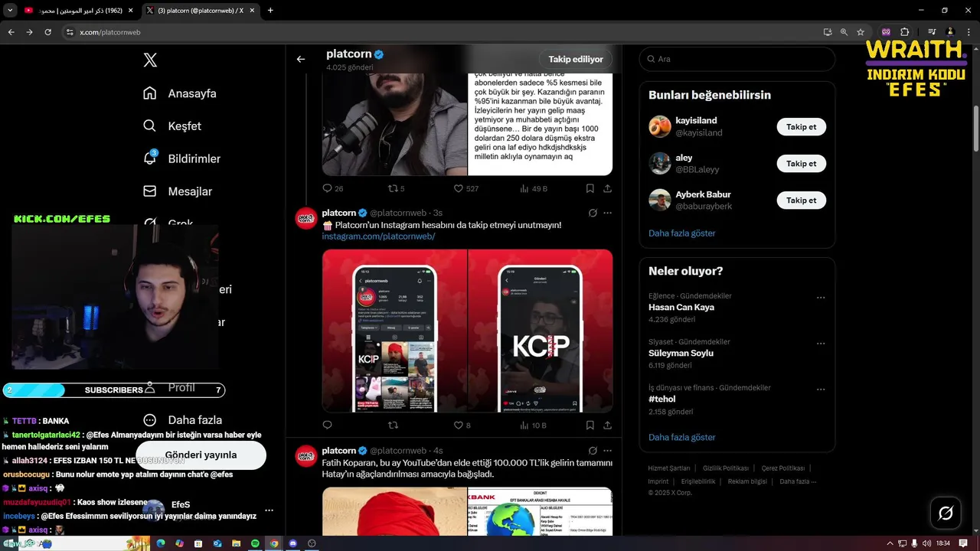Open a new Chrome tab
980x551 pixels.
pos(270,11)
